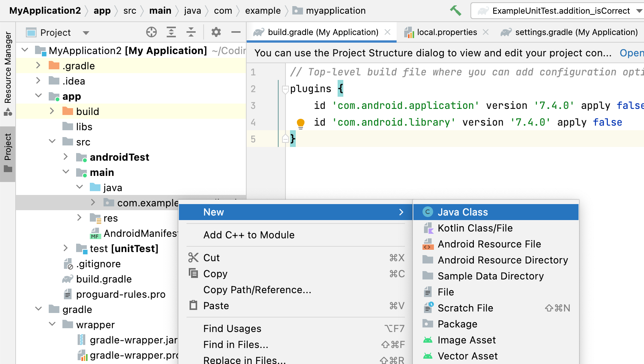Choose Find Usages
Viewport: 644px width, 364px height.
[296, 329]
